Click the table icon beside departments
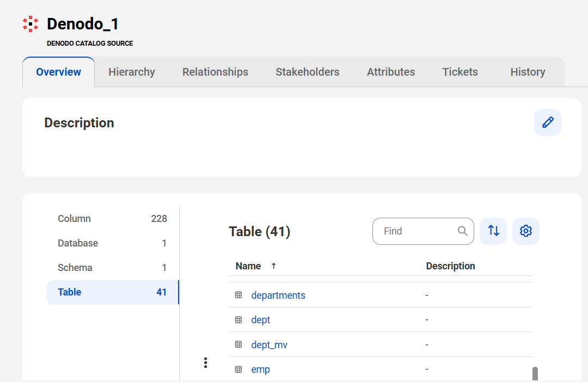 238,295
